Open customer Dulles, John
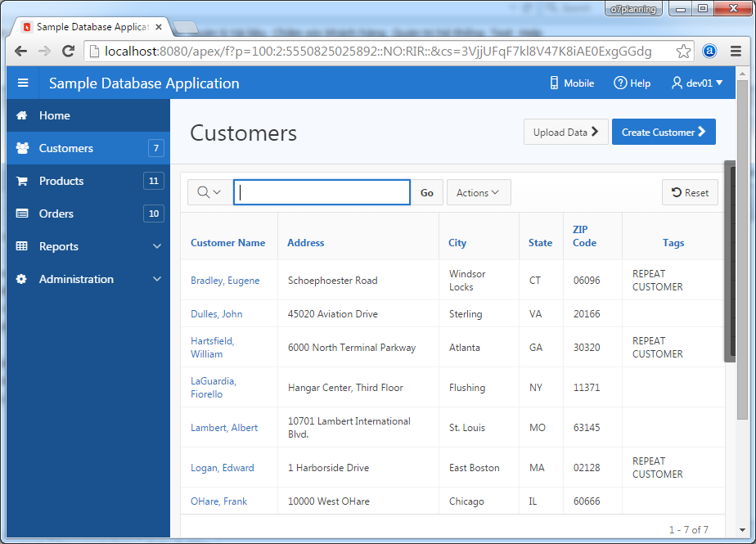 click(x=216, y=313)
